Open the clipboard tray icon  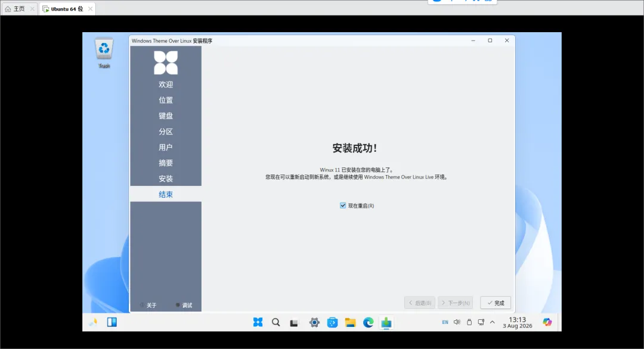tap(469, 322)
